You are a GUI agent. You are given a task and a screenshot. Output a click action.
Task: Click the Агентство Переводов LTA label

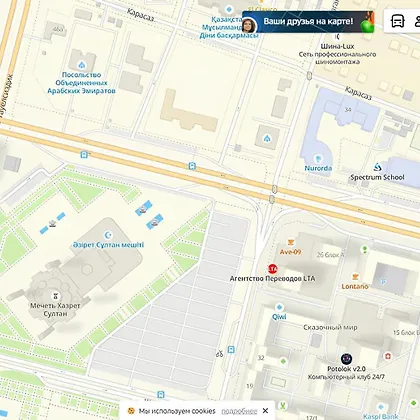pyautogui.click(x=272, y=278)
